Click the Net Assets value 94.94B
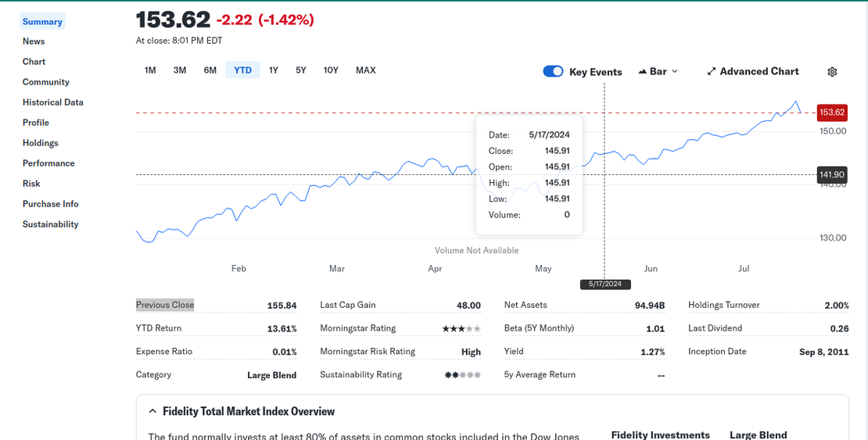Screen dimensions: 868x440 (x=649, y=305)
